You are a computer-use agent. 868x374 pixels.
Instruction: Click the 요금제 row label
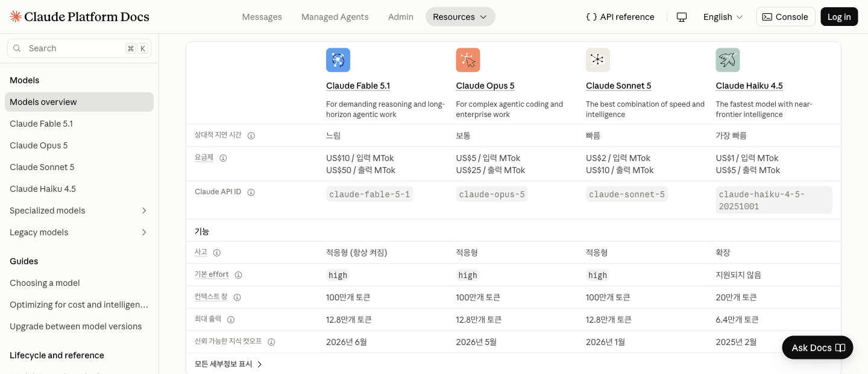(x=204, y=157)
